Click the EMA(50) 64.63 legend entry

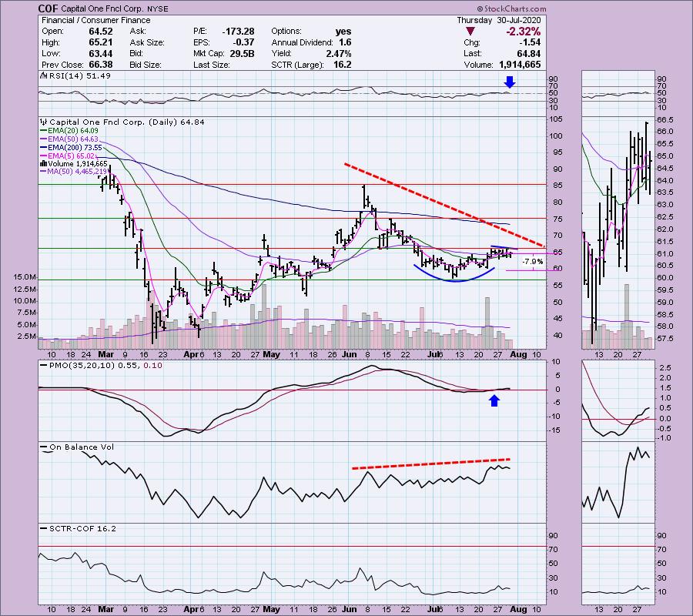[73, 139]
